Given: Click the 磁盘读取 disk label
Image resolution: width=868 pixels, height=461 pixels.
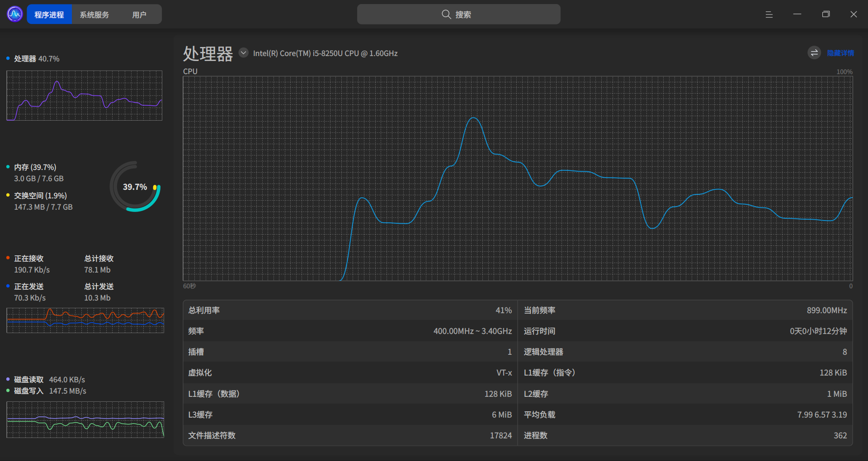Looking at the screenshot, I should point(28,380).
